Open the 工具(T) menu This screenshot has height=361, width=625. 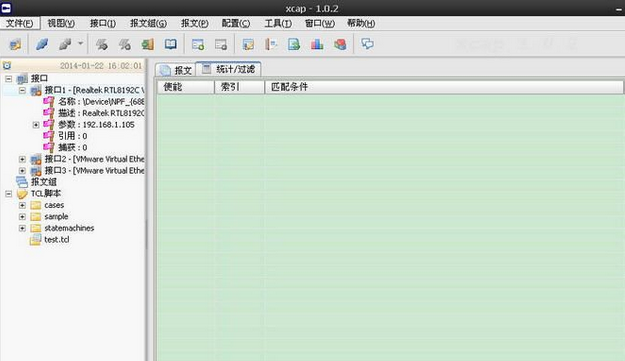(278, 23)
